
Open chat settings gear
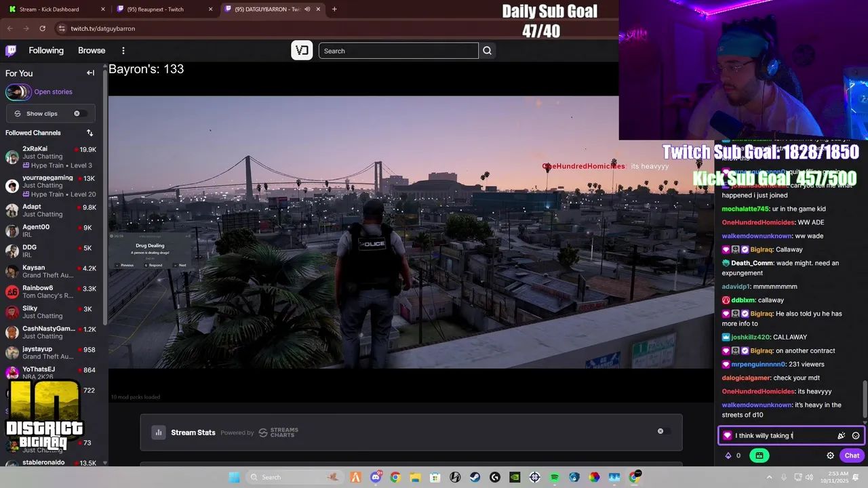(830, 455)
